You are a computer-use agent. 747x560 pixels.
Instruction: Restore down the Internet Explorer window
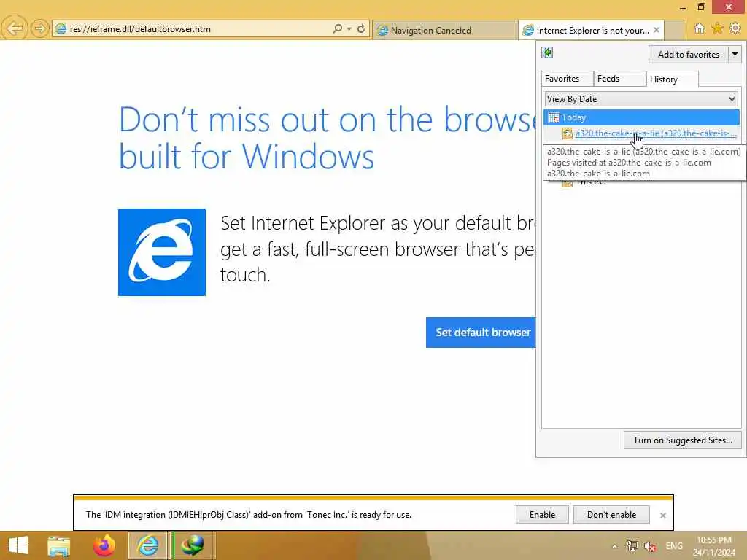(701, 7)
